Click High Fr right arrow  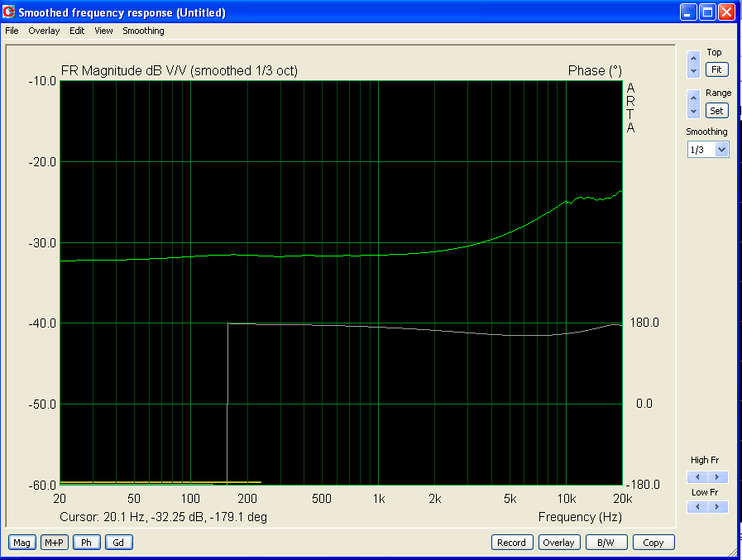click(x=717, y=476)
